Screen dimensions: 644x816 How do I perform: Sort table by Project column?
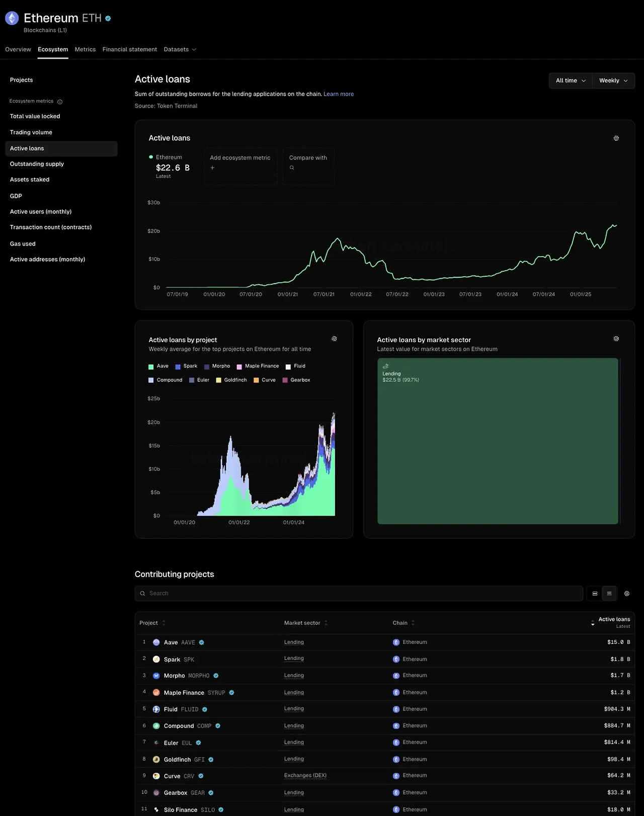(x=152, y=623)
